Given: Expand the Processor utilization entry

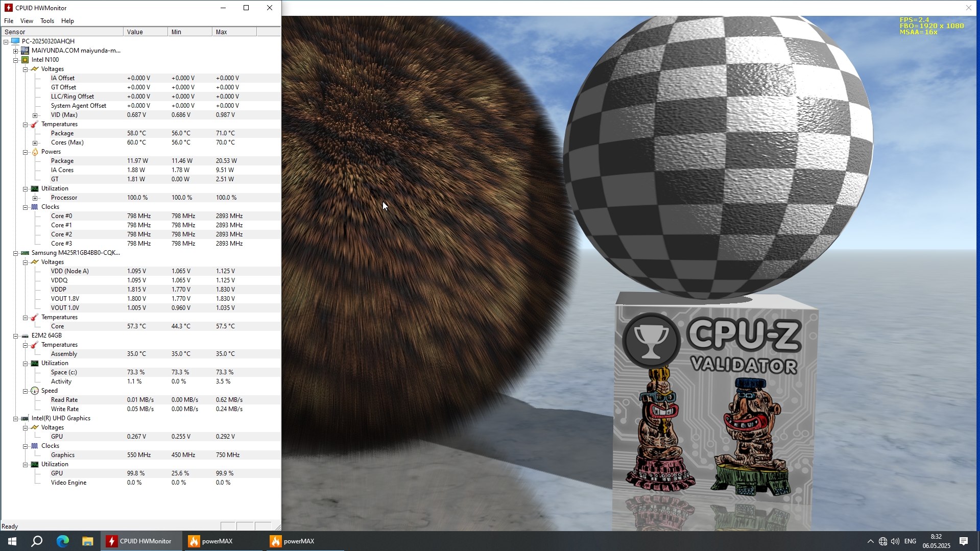Looking at the screenshot, I should pos(35,198).
